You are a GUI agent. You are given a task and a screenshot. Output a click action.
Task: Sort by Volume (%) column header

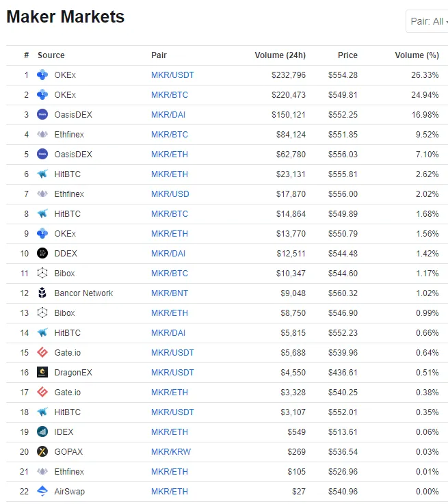pos(417,55)
